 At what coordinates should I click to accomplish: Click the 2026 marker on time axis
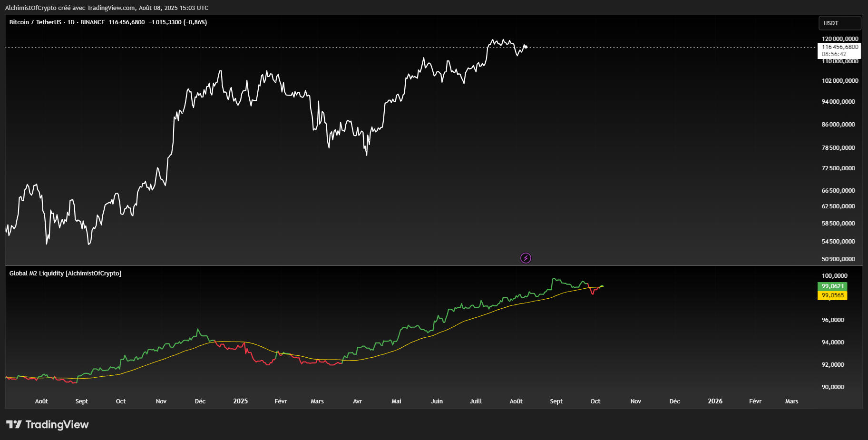point(715,401)
